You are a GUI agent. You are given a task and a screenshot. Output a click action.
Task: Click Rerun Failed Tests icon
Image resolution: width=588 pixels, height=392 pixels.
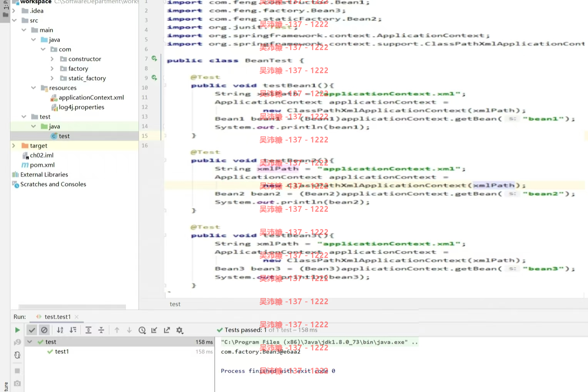pos(17,342)
